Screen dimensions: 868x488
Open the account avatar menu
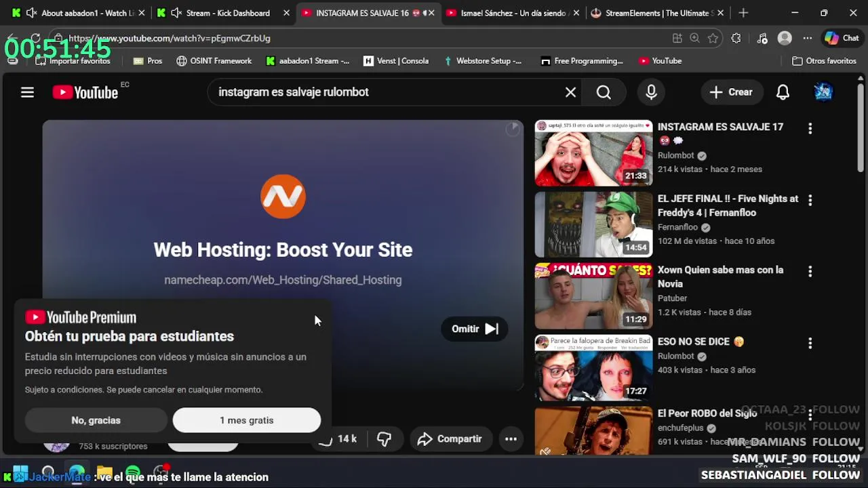pos(823,92)
